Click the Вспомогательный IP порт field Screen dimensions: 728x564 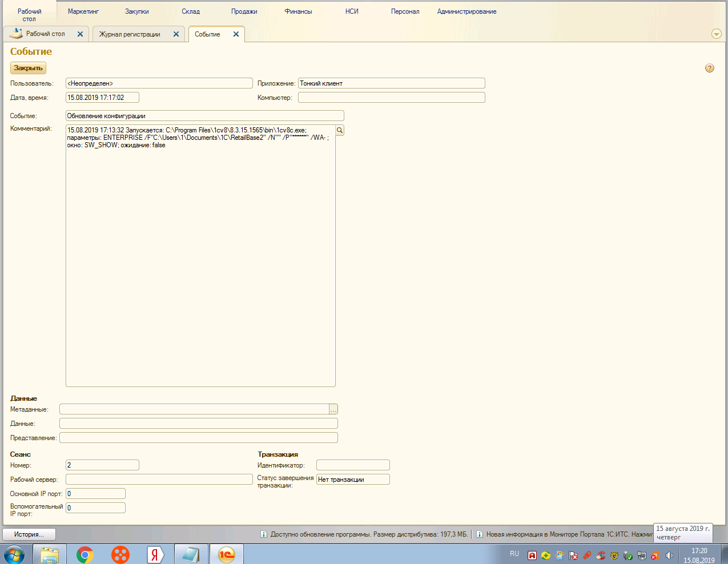point(95,508)
